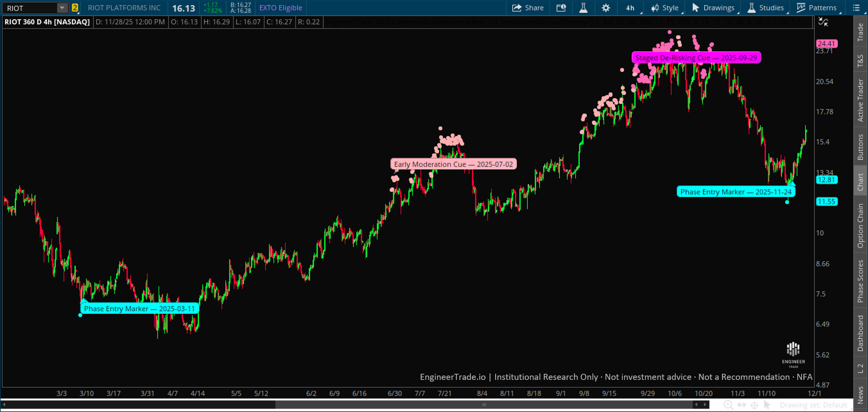
Task: Expand the Style menu
Action: tap(665, 8)
